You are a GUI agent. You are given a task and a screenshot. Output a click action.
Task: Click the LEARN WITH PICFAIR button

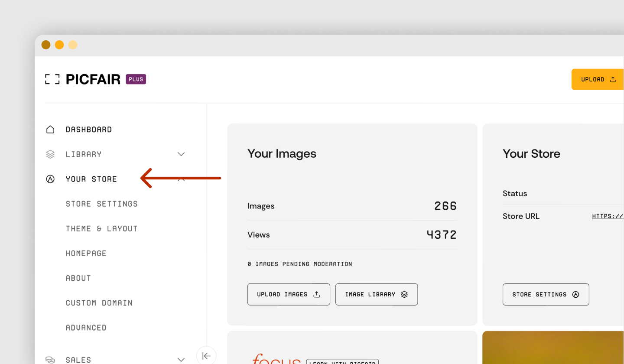click(342, 362)
